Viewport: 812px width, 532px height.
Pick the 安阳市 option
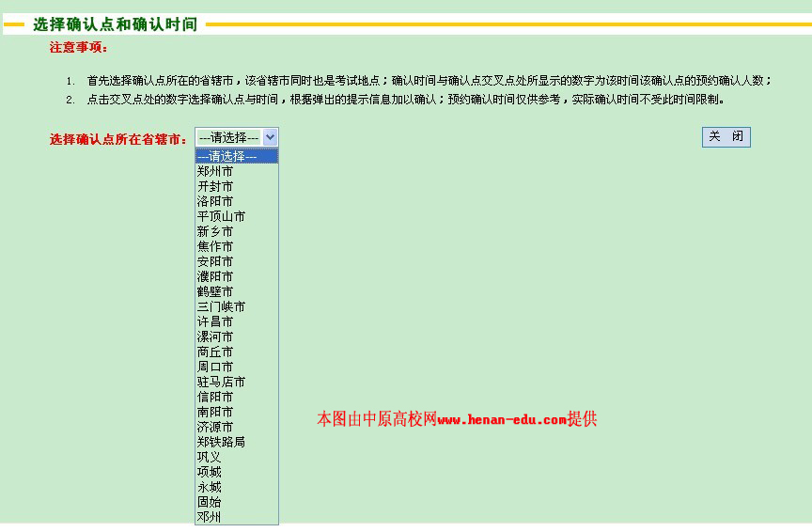tap(215, 262)
